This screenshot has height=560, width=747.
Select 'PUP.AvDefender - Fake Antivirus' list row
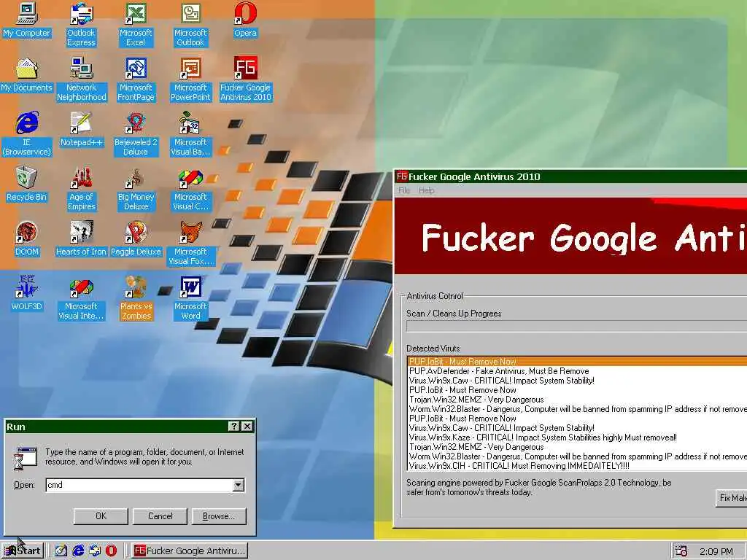[578, 371]
